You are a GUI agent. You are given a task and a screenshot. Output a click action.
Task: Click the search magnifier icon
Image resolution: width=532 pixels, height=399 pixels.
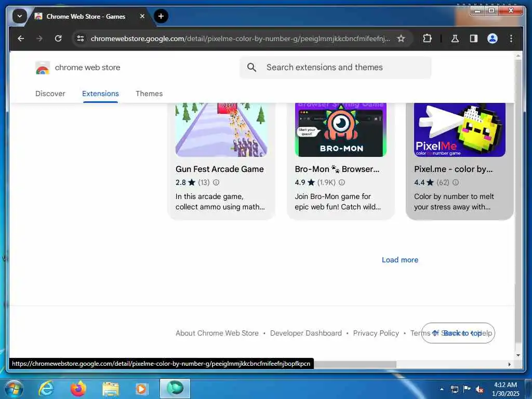[x=252, y=67]
